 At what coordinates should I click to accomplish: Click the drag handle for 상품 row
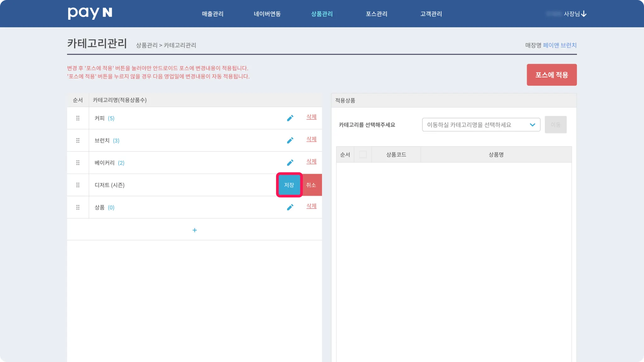click(78, 207)
